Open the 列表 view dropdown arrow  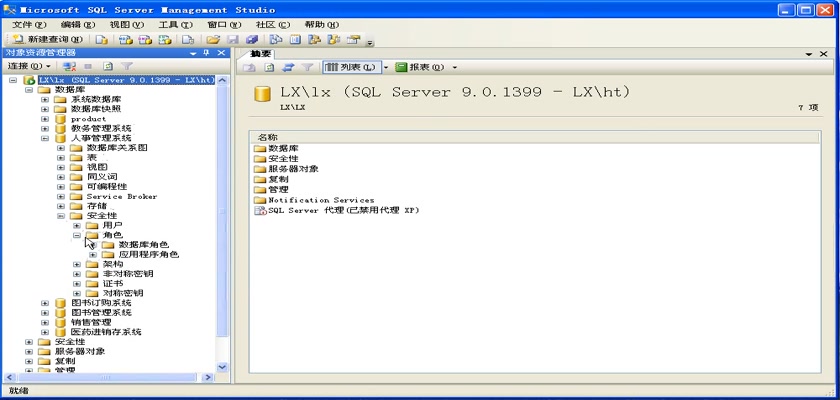pos(385,67)
